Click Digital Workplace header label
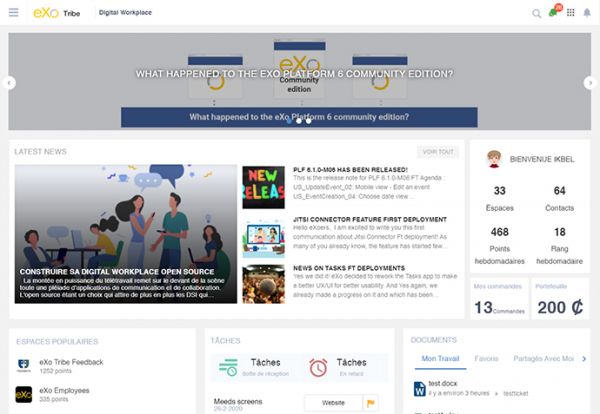Viewport: 600px width, 414px height. [125, 13]
